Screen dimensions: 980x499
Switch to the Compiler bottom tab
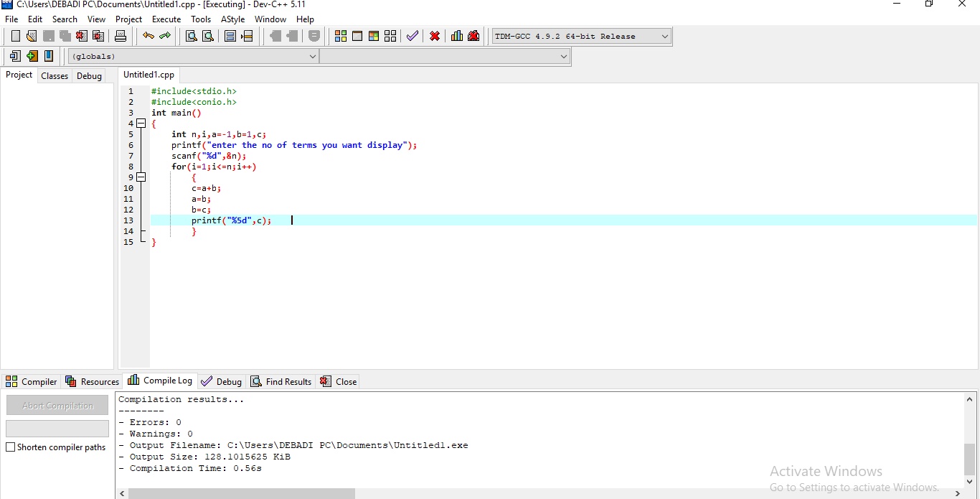pyautogui.click(x=32, y=381)
